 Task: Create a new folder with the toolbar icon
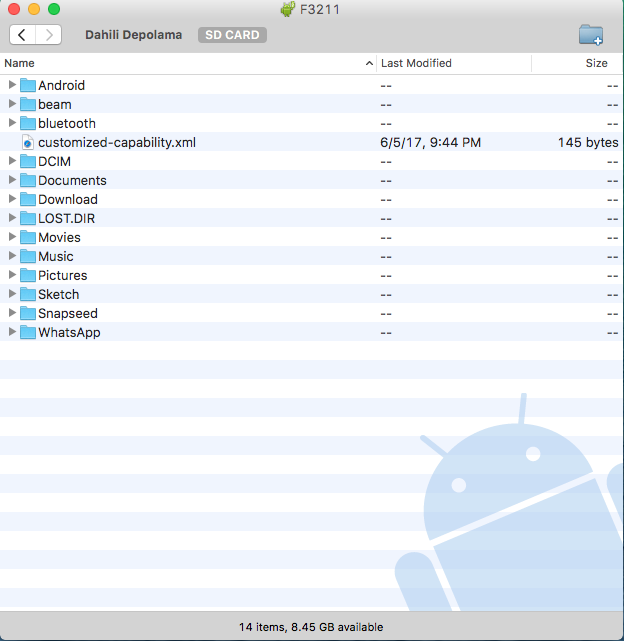coord(591,35)
